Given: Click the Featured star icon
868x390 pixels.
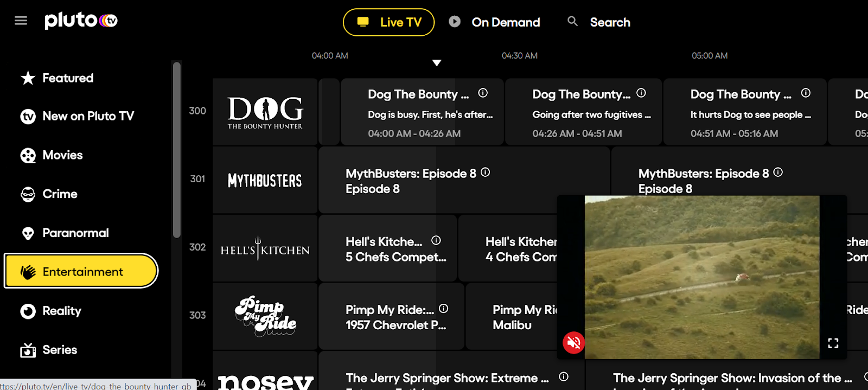Looking at the screenshot, I should click(28, 78).
